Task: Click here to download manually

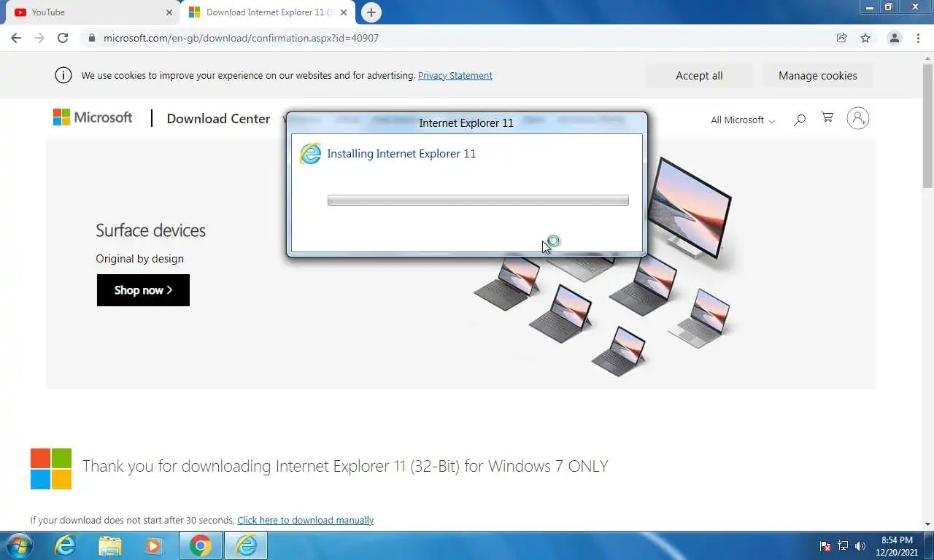Action: click(x=305, y=520)
